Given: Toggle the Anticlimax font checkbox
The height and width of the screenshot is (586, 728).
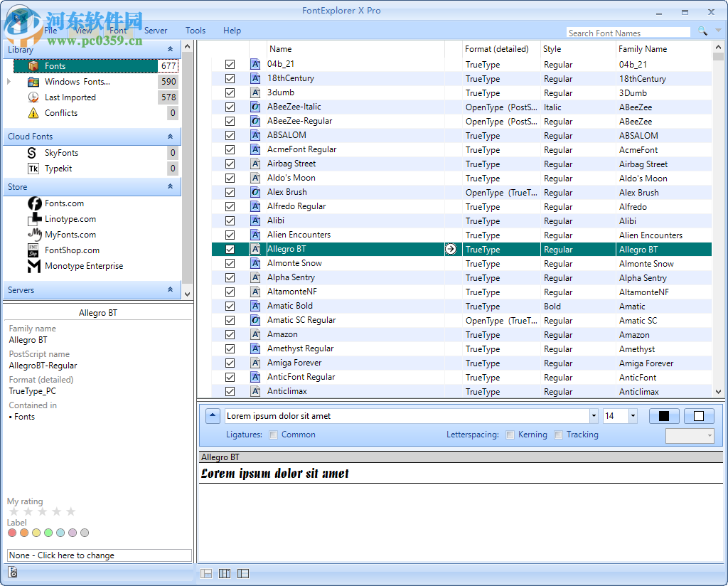Looking at the screenshot, I should tap(230, 391).
